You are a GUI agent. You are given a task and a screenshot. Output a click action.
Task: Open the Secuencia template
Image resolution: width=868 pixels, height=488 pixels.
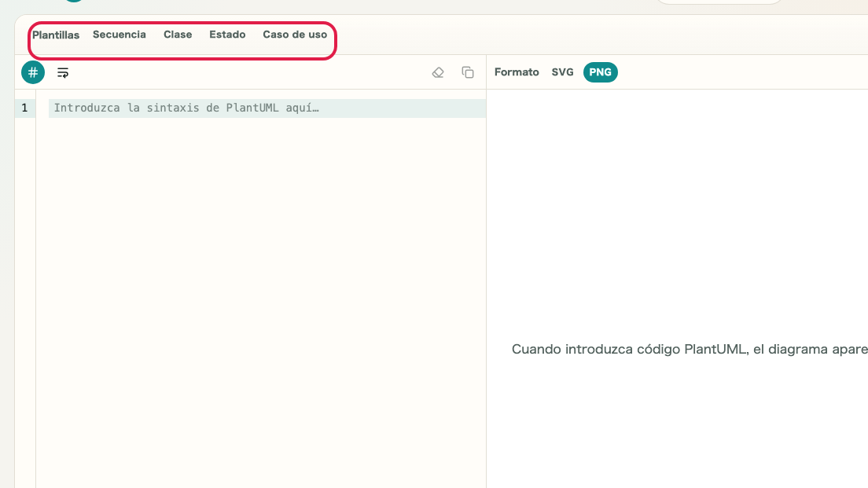pos(119,35)
